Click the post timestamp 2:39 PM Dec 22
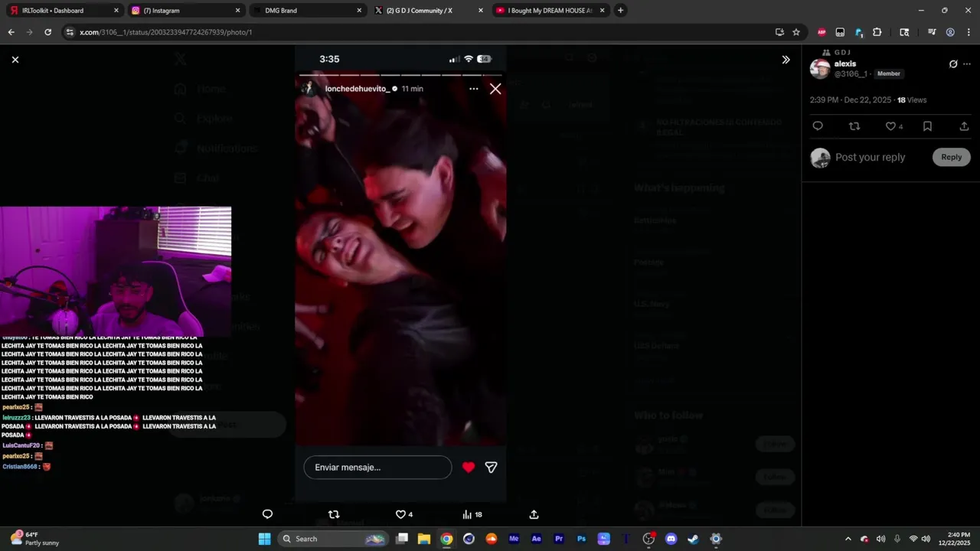 (851, 100)
